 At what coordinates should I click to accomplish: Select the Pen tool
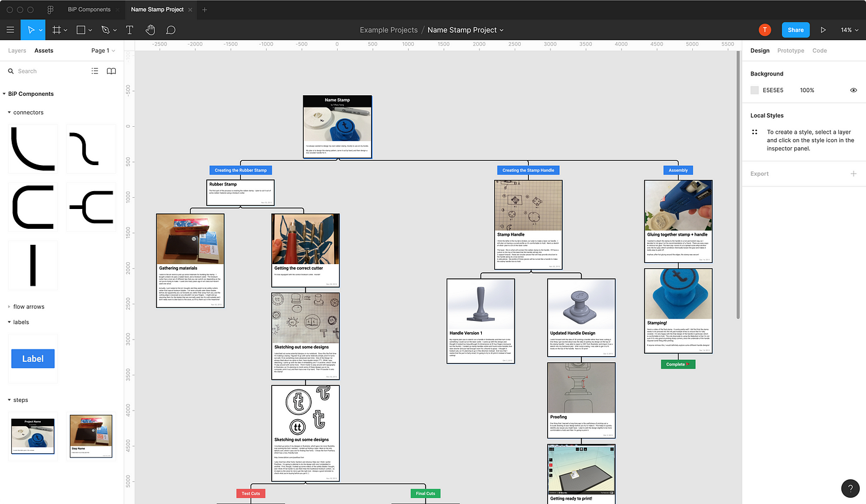(x=104, y=29)
